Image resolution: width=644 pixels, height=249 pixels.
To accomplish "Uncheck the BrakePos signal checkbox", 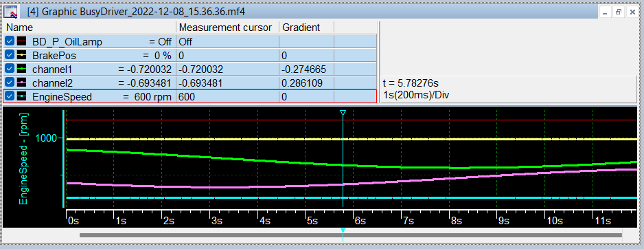I will (10, 55).
